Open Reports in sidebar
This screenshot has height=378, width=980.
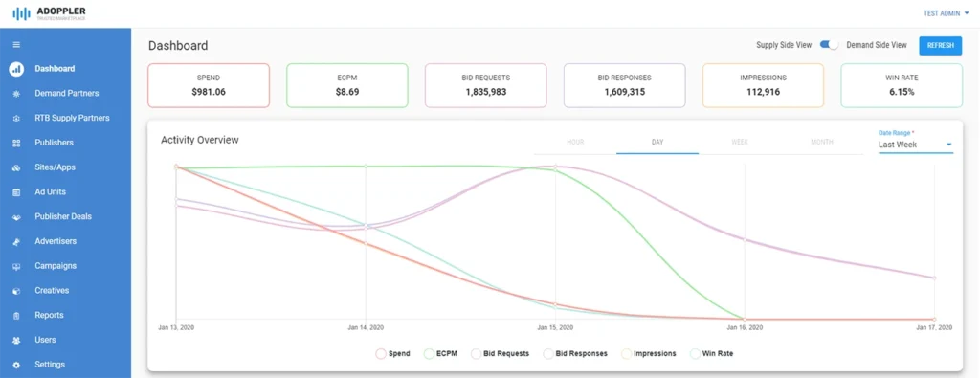pyautogui.click(x=49, y=316)
